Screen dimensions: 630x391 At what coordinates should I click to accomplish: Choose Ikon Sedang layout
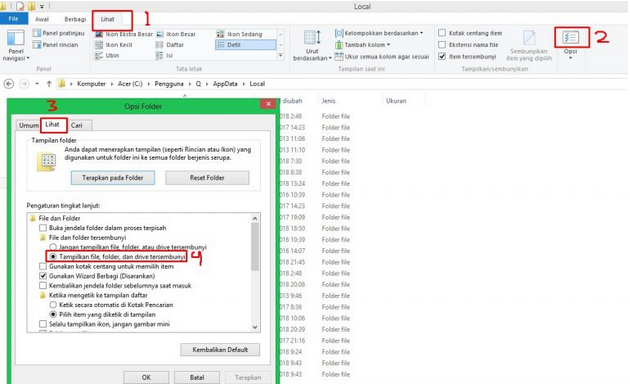(x=239, y=34)
